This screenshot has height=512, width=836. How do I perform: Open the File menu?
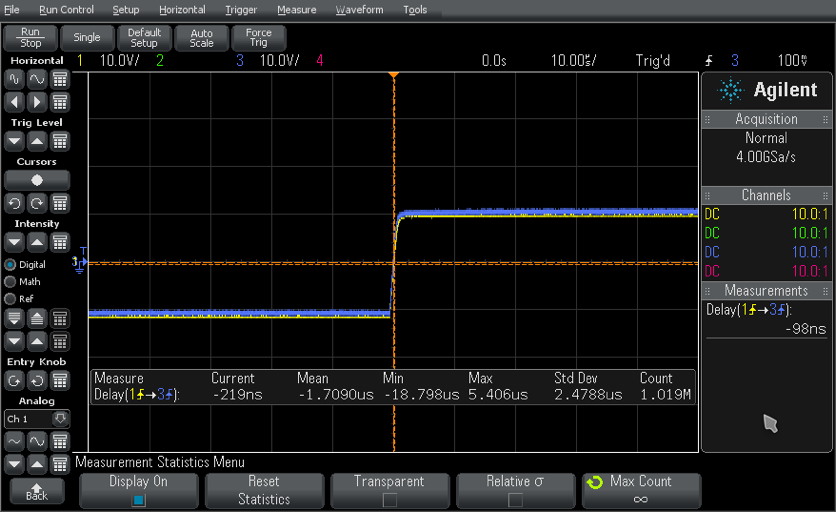click(x=11, y=10)
